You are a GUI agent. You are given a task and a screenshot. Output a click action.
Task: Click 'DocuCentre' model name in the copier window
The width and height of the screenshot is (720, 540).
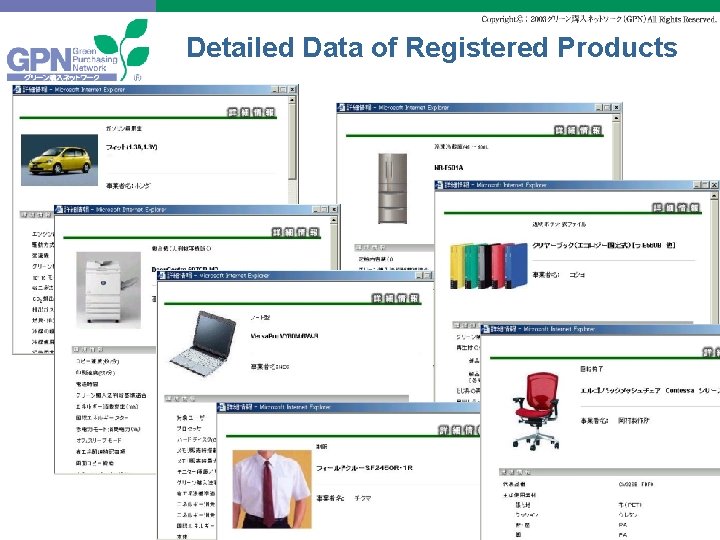(185, 269)
